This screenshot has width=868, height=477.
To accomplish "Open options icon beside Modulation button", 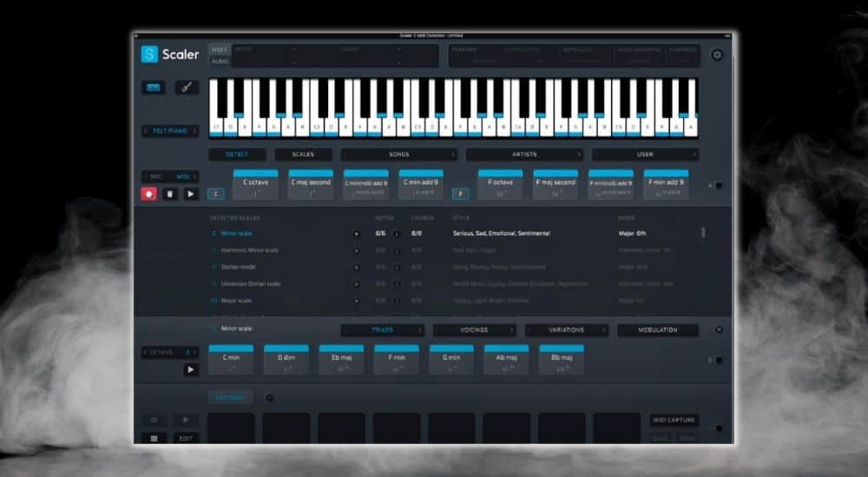I will click(x=719, y=330).
